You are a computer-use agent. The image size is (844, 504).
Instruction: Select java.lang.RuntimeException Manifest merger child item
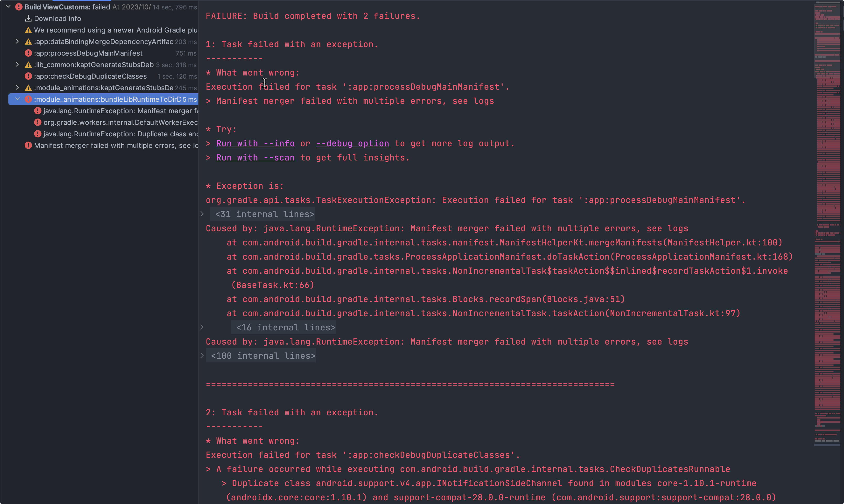pos(121,111)
